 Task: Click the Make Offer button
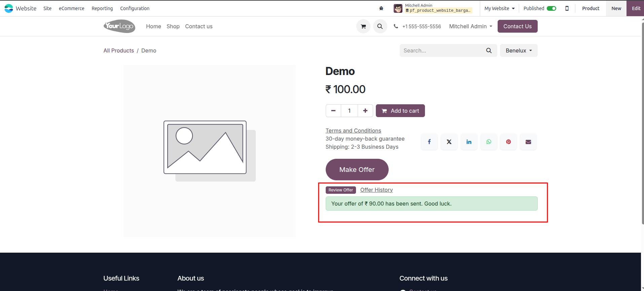pos(357,170)
